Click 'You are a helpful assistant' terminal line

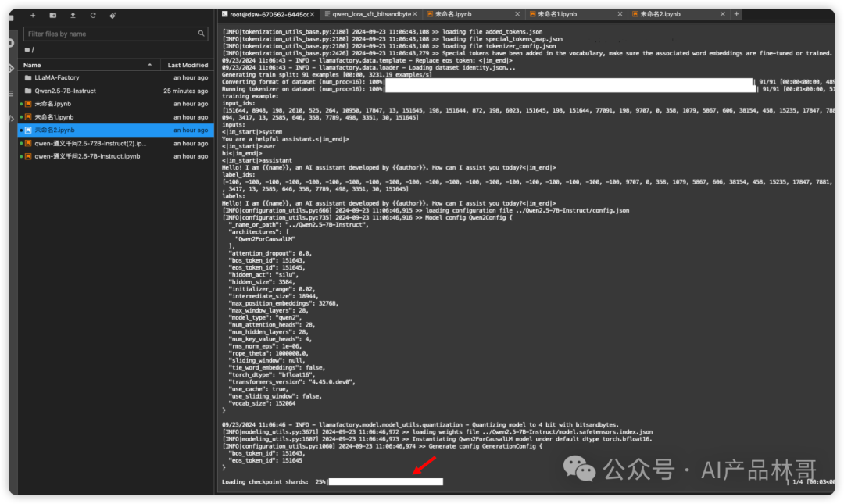pyautogui.click(x=285, y=139)
